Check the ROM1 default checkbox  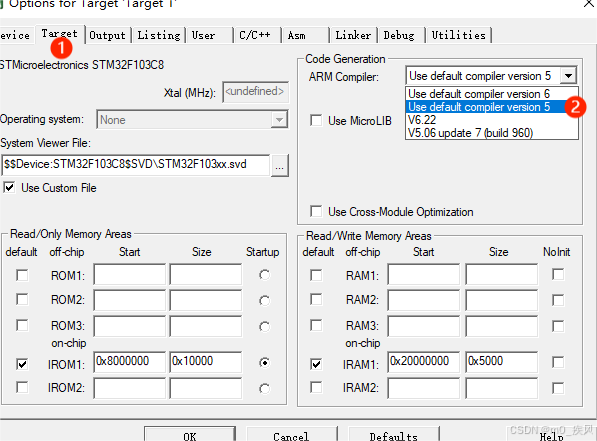[x=22, y=275]
